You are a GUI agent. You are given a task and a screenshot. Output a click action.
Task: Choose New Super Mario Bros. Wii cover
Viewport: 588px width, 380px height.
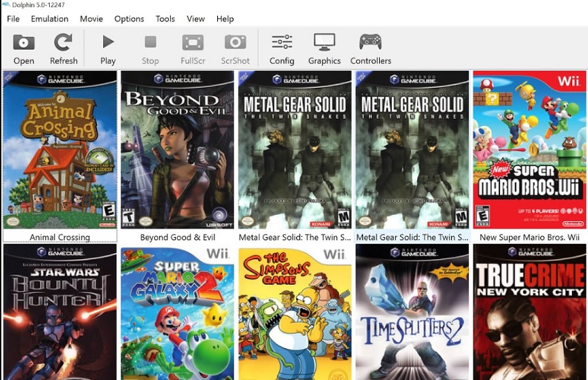(x=530, y=150)
